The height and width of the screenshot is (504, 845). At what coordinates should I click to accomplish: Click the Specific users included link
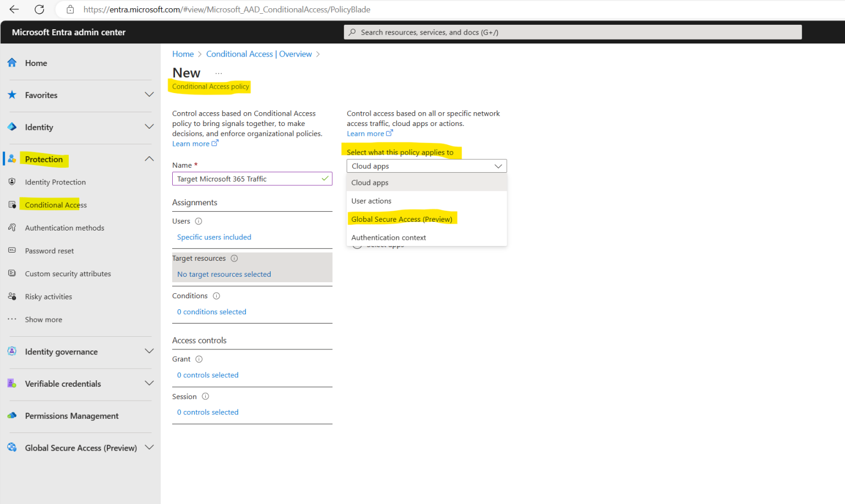tap(214, 237)
